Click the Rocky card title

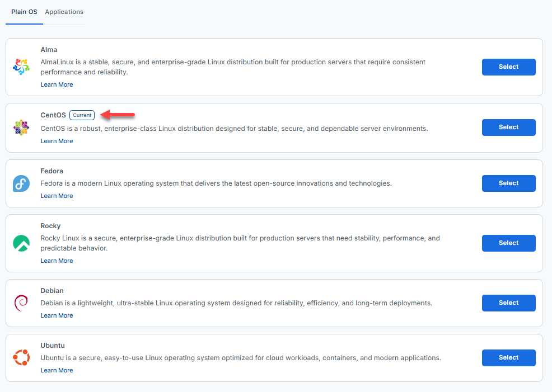(x=50, y=226)
